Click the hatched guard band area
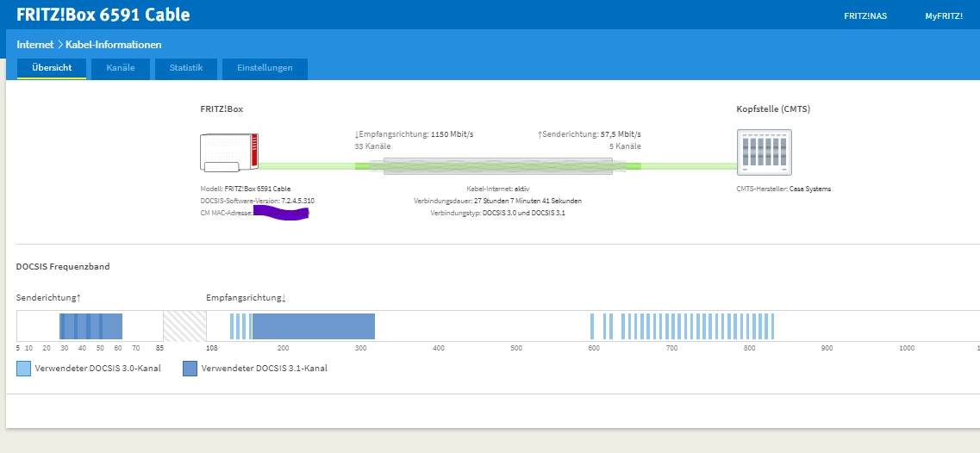This screenshot has height=453, width=980. coord(184,326)
